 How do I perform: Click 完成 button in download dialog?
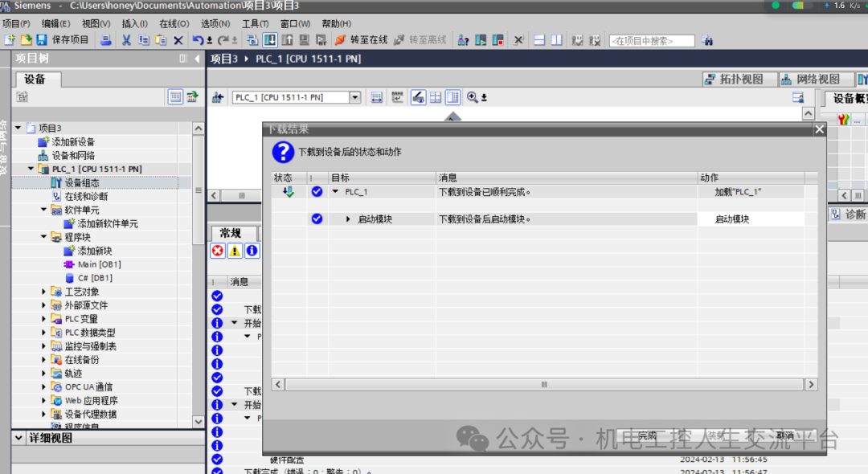tap(647, 435)
